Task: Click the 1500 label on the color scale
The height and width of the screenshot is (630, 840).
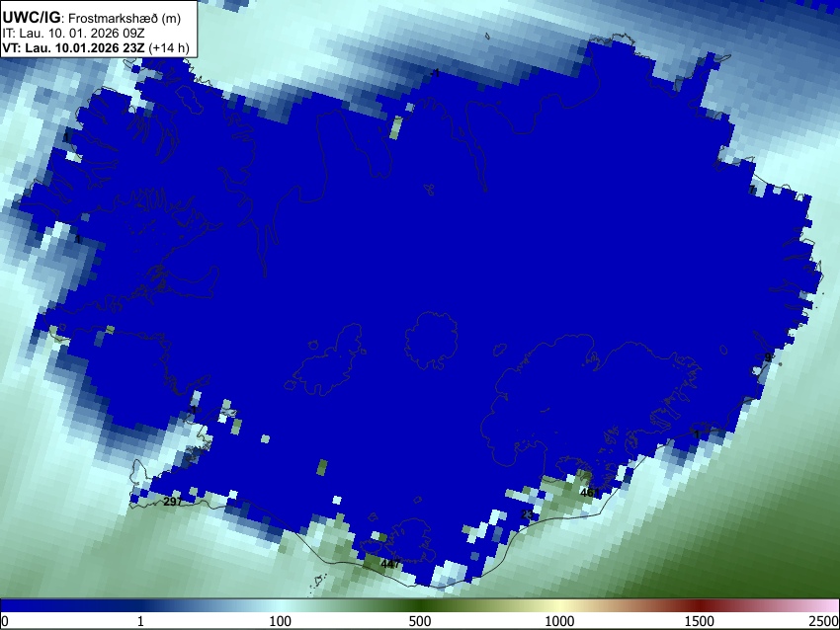Action: (700, 621)
